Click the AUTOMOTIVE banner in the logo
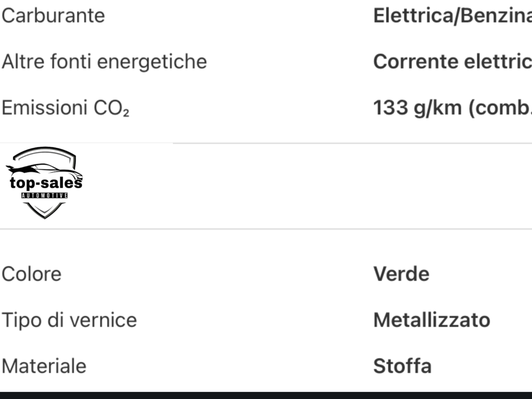The image size is (532, 399). 44,195
